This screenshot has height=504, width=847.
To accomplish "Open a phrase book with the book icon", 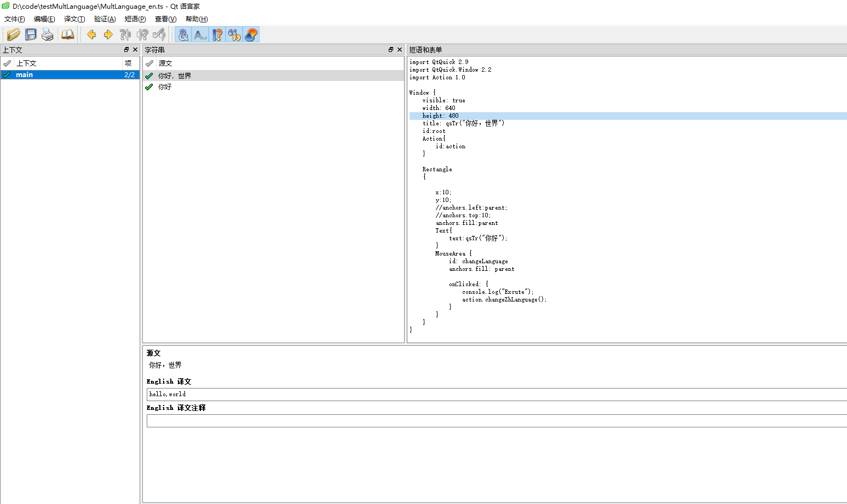I will coord(67,34).
